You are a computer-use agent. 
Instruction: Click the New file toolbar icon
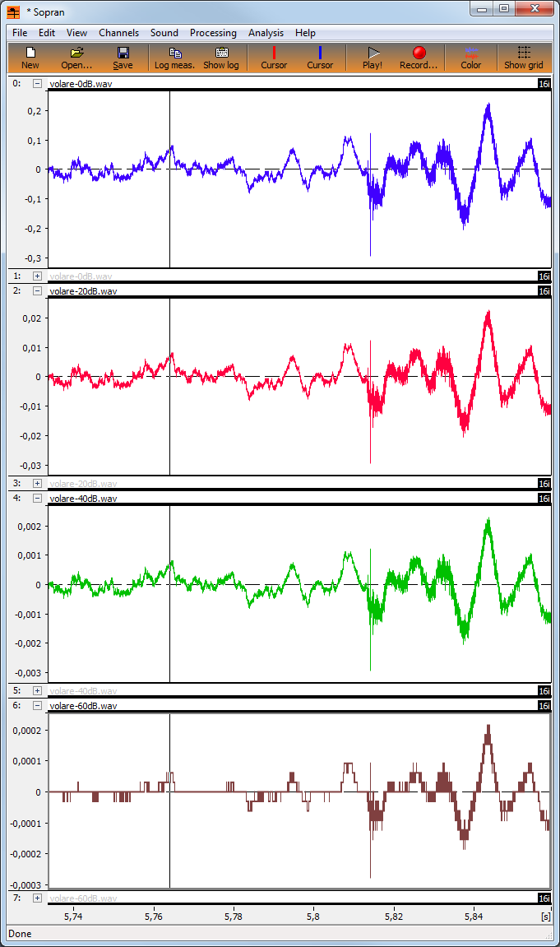(x=30, y=57)
